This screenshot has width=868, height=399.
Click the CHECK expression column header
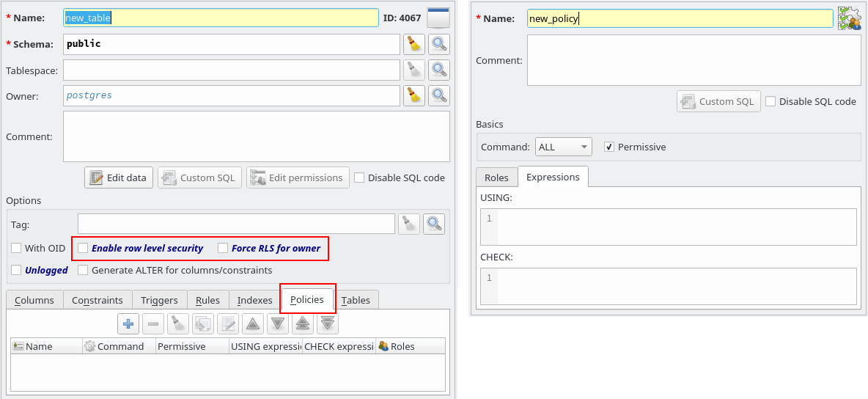[x=339, y=346]
